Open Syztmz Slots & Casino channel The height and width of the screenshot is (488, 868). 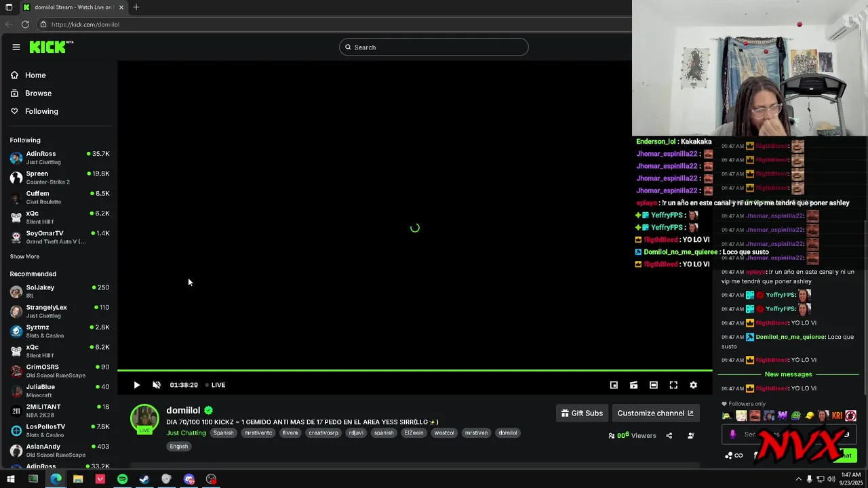(59, 331)
